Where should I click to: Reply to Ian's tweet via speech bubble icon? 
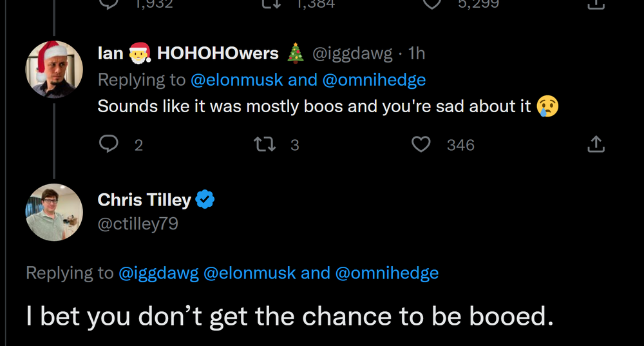click(108, 145)
